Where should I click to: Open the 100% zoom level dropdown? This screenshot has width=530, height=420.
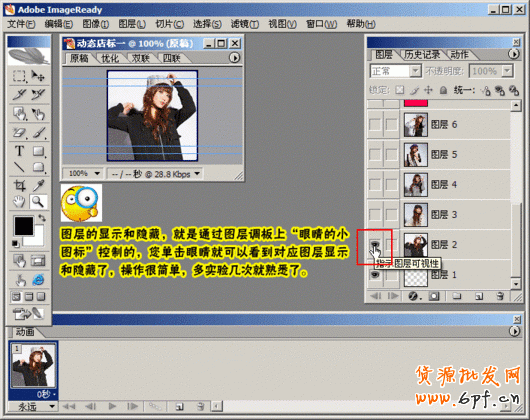point(83,174)
